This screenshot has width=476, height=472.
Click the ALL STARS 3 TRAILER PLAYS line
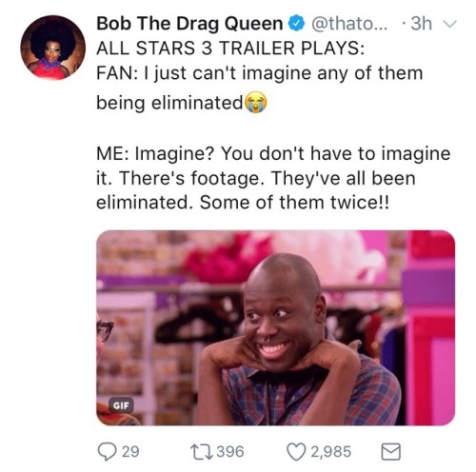pos(230,49)
